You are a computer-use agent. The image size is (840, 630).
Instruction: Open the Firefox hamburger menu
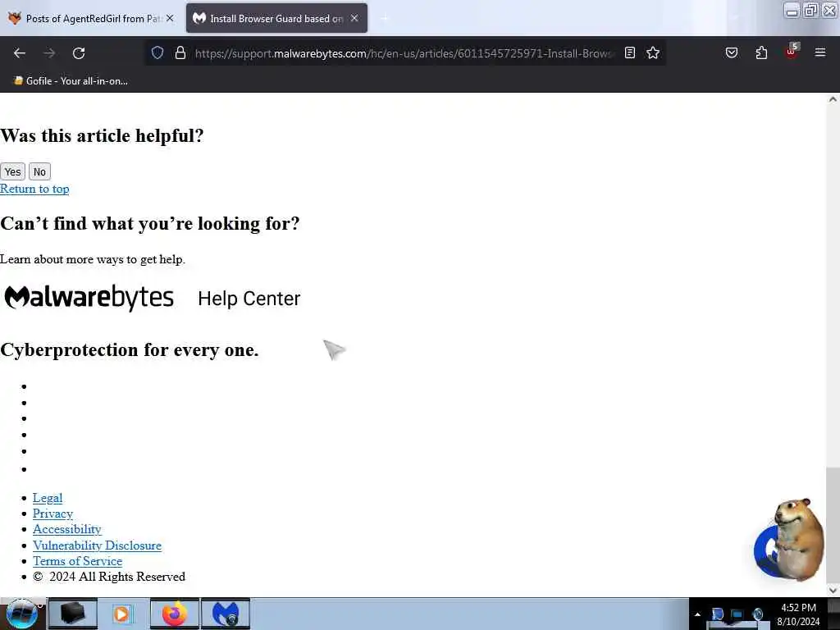[819, 52]
